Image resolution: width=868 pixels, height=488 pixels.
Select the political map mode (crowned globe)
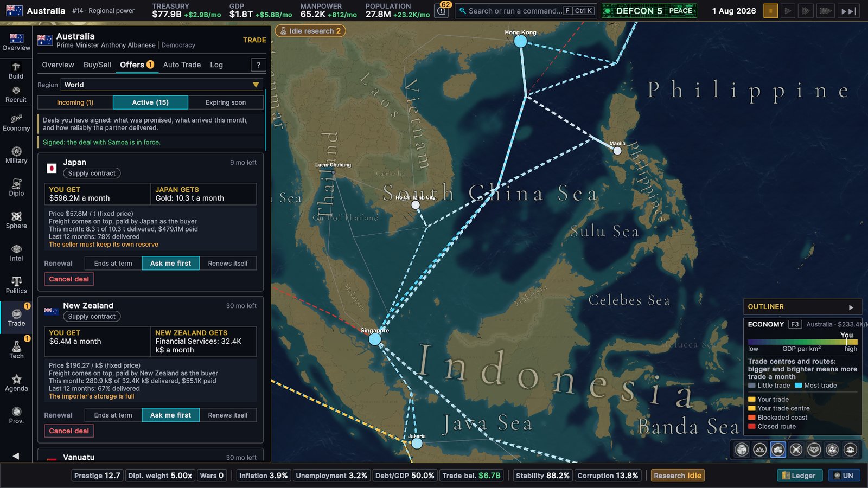[742, 450]
